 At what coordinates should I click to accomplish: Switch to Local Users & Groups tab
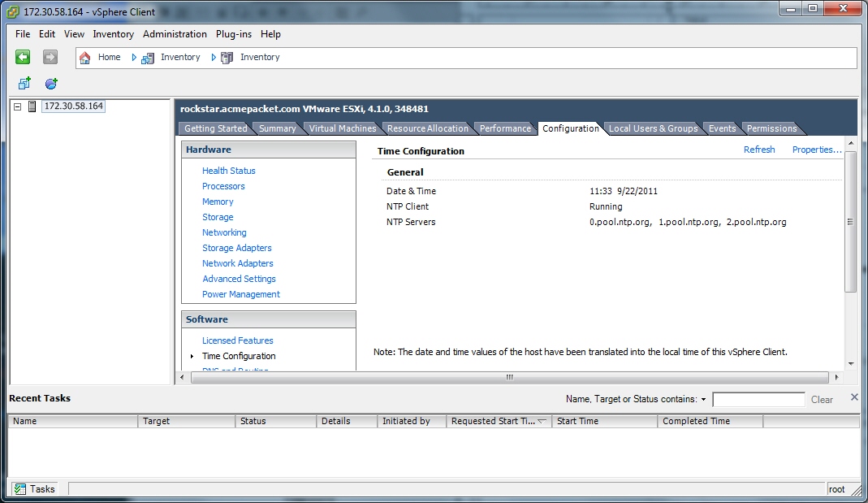653,128
